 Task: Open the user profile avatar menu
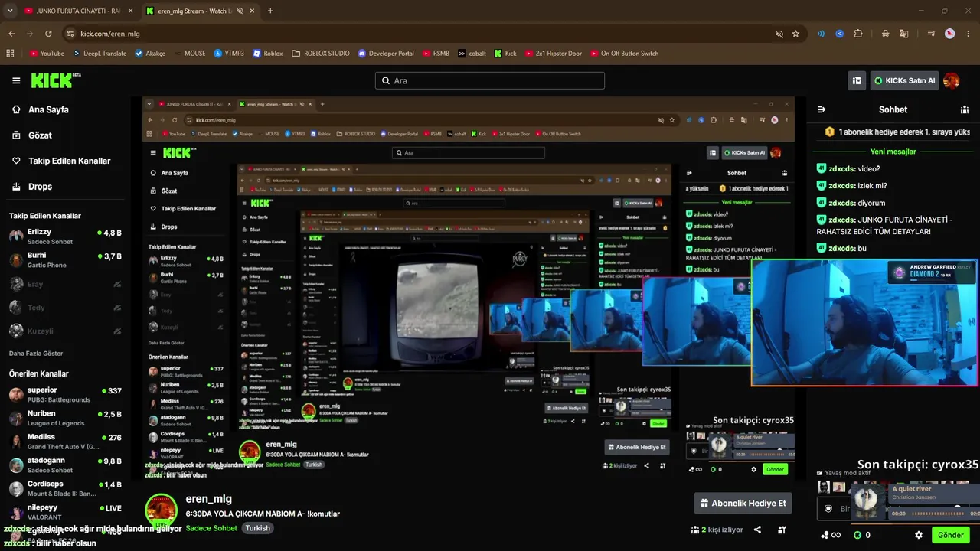pos(952,80)
